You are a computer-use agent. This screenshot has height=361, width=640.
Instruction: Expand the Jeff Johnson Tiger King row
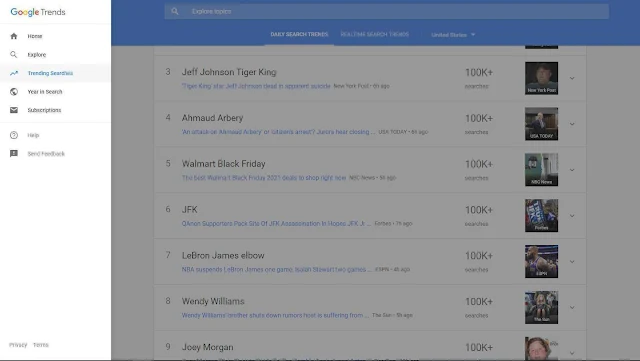[x=572, y=78]
